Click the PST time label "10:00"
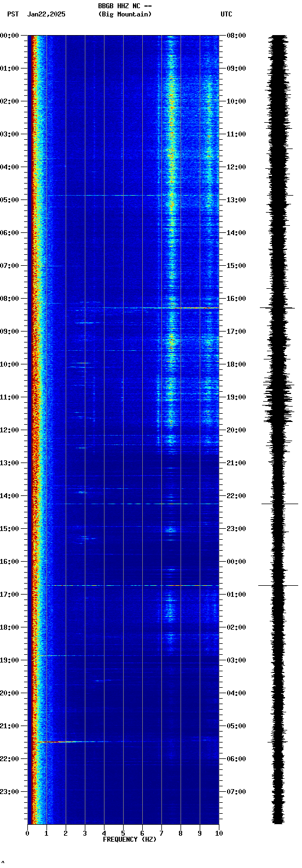302x868 pixels. pyautogui.click(x=9, y=364)
